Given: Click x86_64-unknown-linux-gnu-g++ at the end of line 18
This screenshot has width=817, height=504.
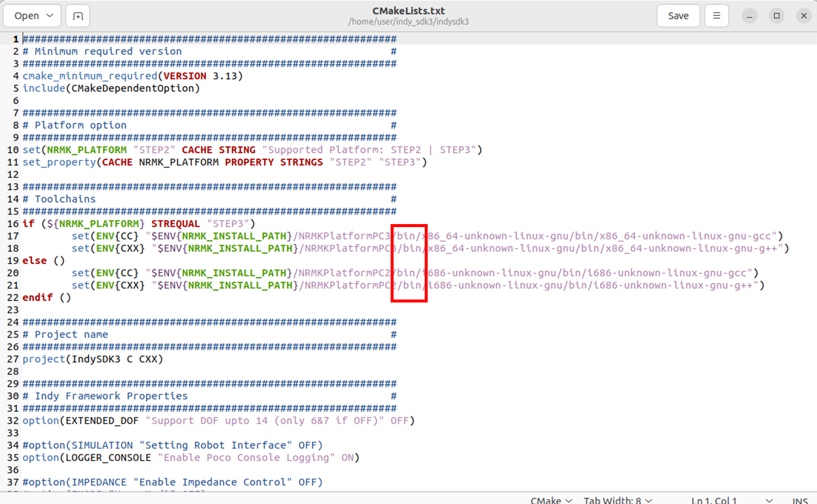Looking at the screenshot, I should [x=691, y=248].
